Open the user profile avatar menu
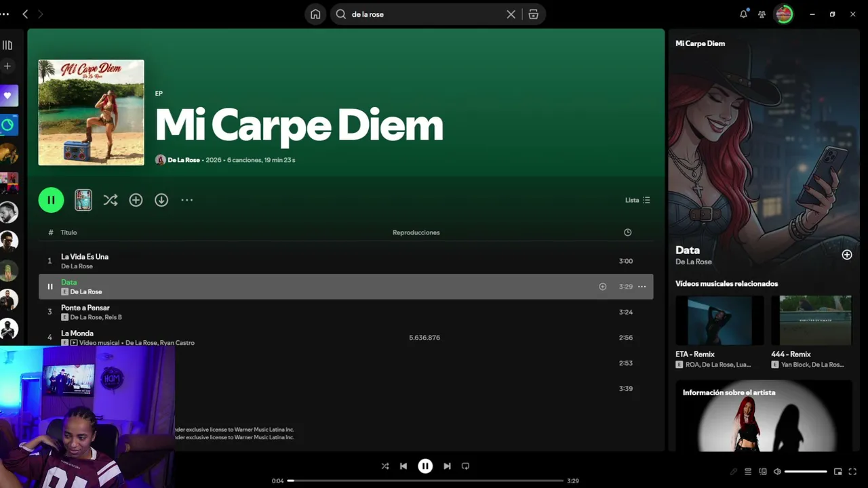 click(x=784, y=14)
